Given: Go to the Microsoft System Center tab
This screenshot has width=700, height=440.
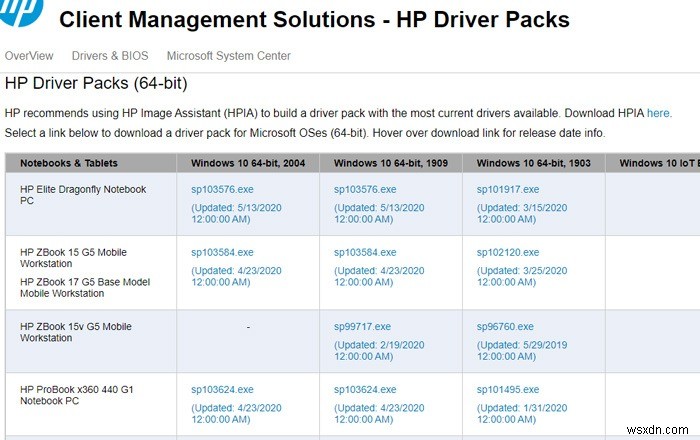Looking at the screenshot, I should [229, 56].
